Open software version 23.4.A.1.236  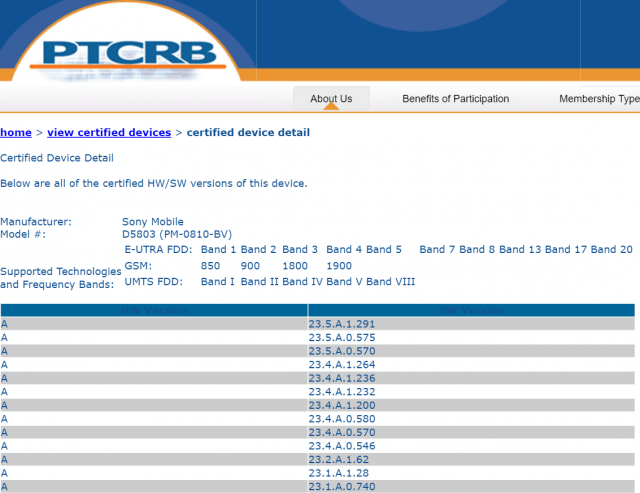tap(342, 378)
